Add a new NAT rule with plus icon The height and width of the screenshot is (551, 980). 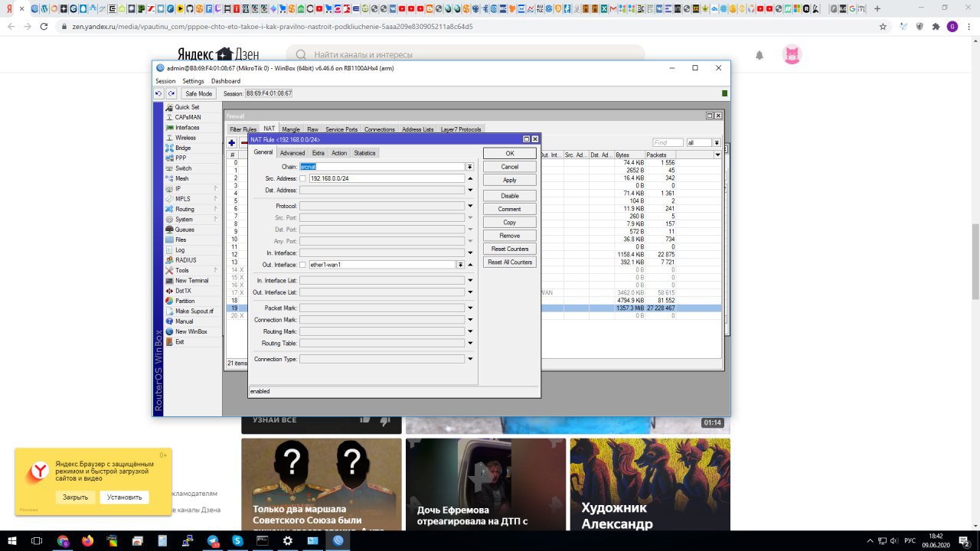232,142
